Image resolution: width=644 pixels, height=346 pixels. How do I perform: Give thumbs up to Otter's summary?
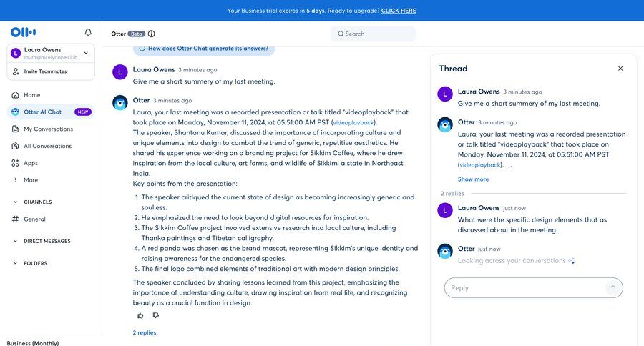coord(140,316)
